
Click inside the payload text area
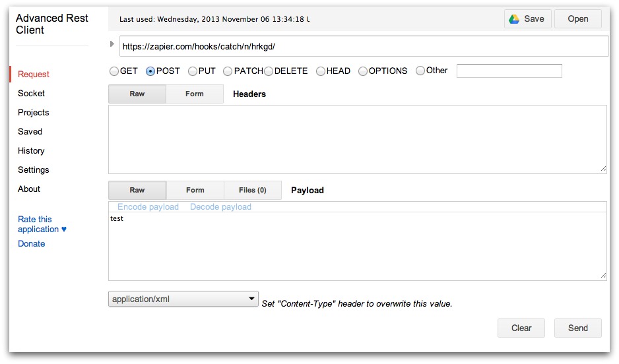coord(358,247)
